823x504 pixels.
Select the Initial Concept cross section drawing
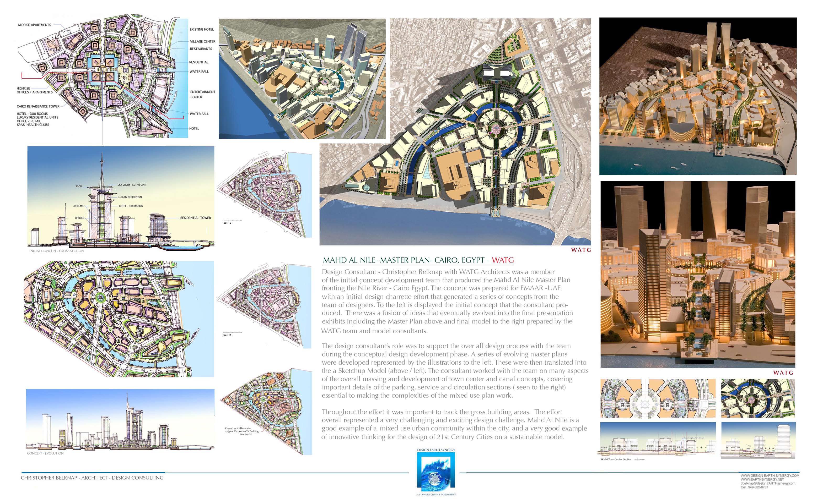[x=121, y=197]
